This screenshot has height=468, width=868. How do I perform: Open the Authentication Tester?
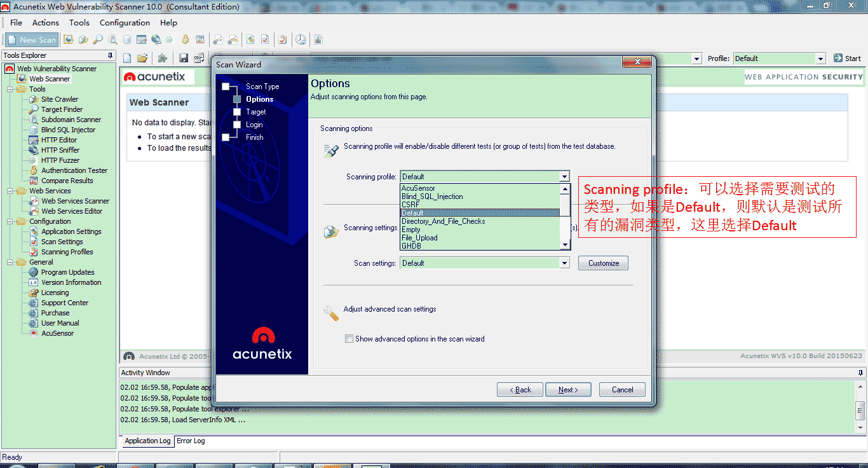[x=73, y=170]
